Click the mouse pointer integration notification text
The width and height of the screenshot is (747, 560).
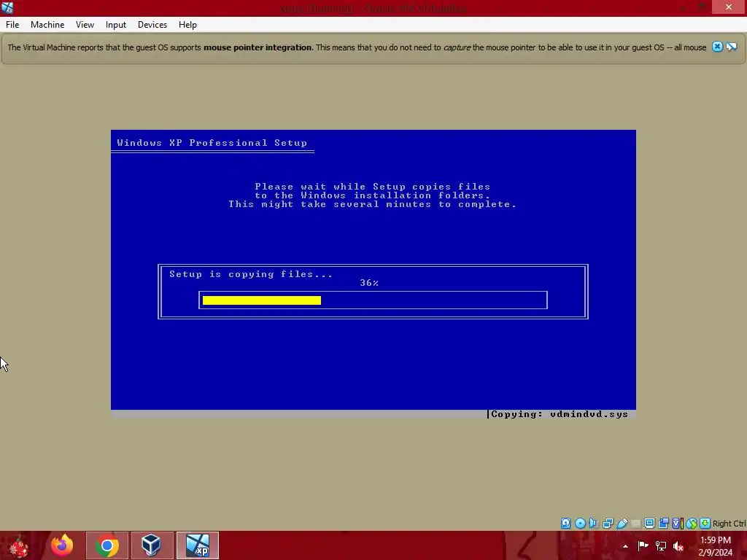[357, 47]
